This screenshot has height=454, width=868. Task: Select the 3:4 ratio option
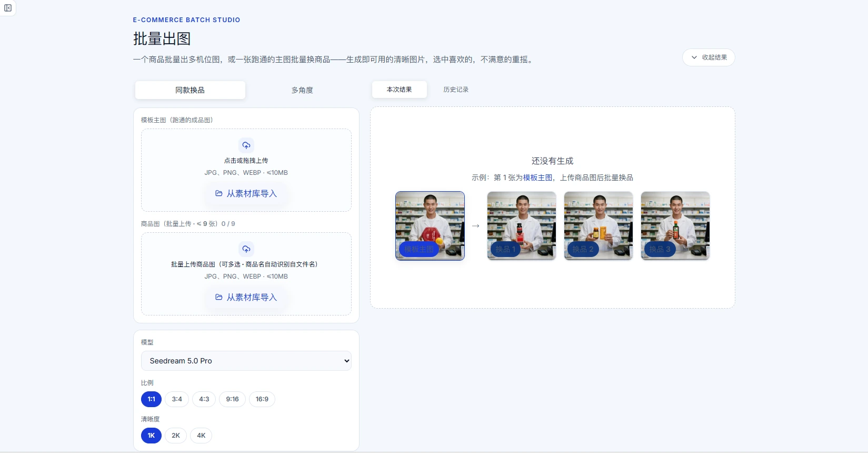point(177,399)
